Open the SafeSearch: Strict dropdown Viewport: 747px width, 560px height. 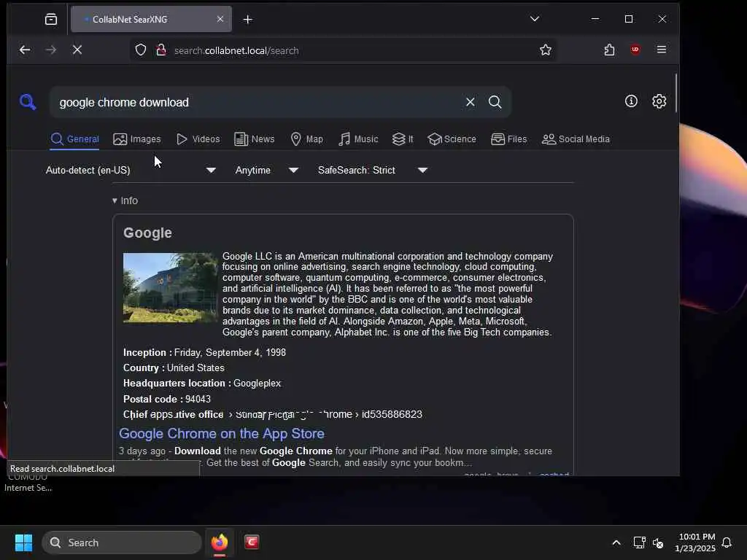(373, 170)
